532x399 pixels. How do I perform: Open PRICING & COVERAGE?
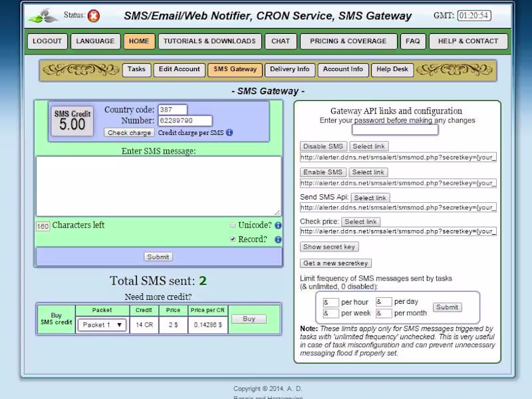click(348, 41)
